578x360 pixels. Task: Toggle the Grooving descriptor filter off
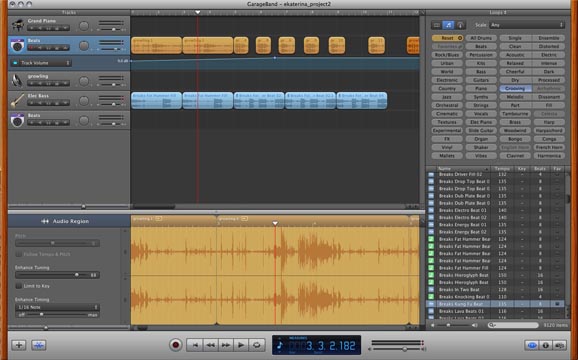point(515,88)
